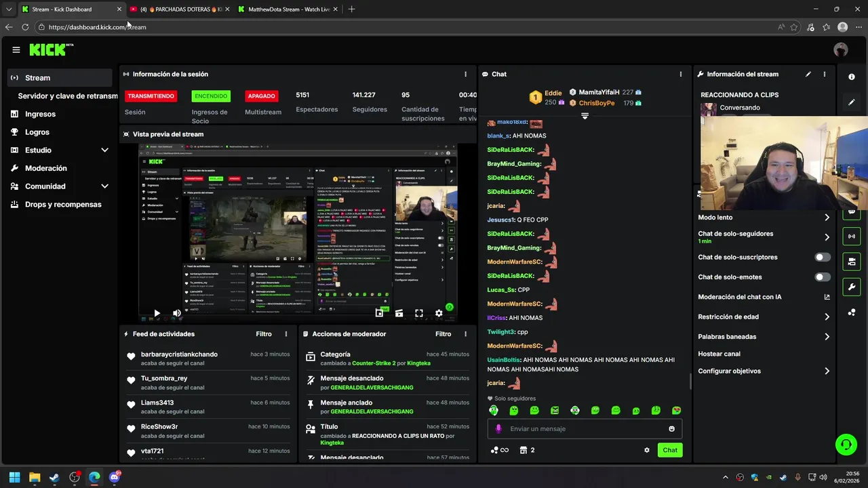The height and width of the screenshot is (488, 868).
Task: Open Configurar objetivos chevron
Action: [x=827, y=371]
